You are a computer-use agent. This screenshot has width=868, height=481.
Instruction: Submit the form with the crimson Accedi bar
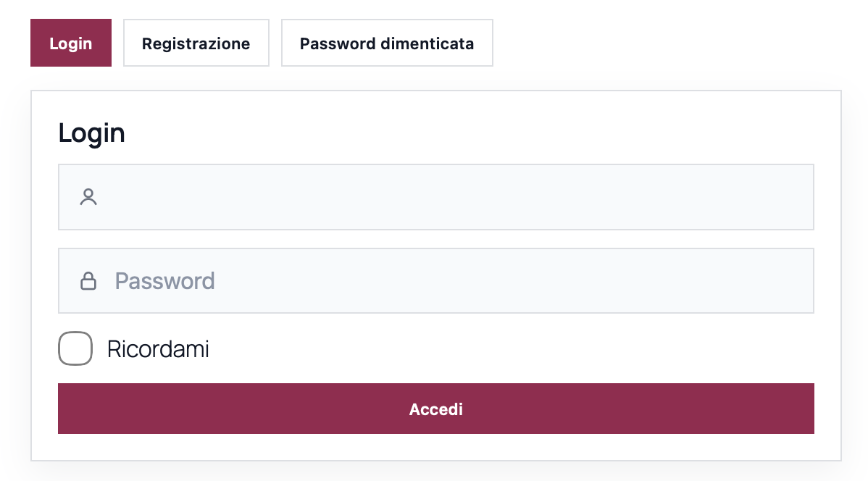[435, 409]
